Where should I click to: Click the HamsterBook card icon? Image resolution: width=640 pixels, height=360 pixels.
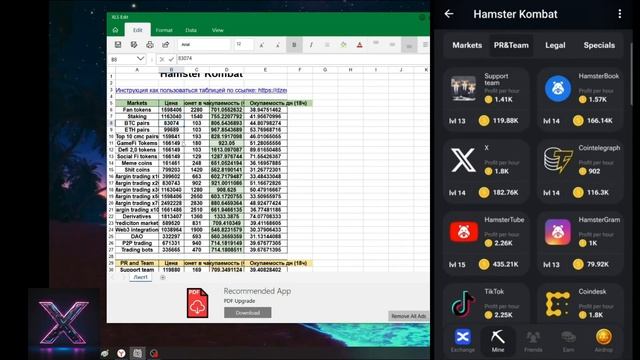pos(558,88)
